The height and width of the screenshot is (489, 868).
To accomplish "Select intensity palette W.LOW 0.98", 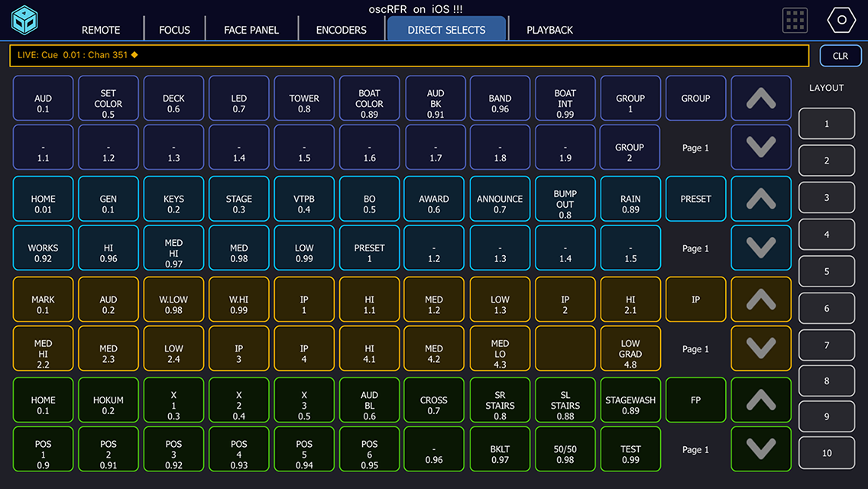I will tap(173, 300).
